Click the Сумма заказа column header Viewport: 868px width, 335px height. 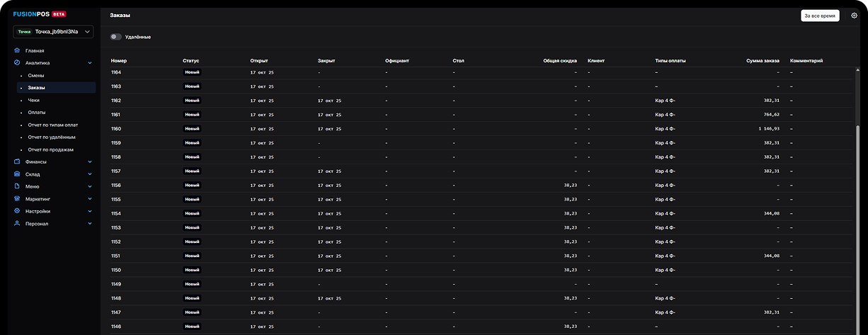click(763, 61)
